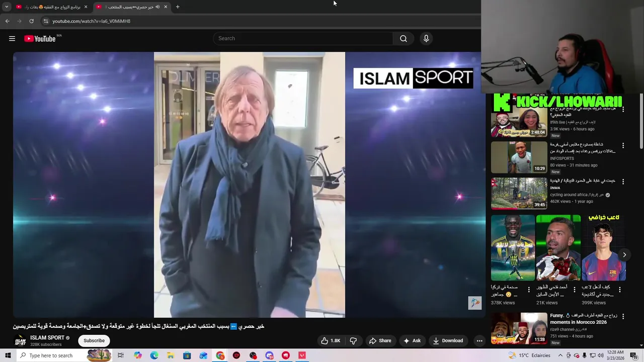Close the active video tab

[166, 7]
